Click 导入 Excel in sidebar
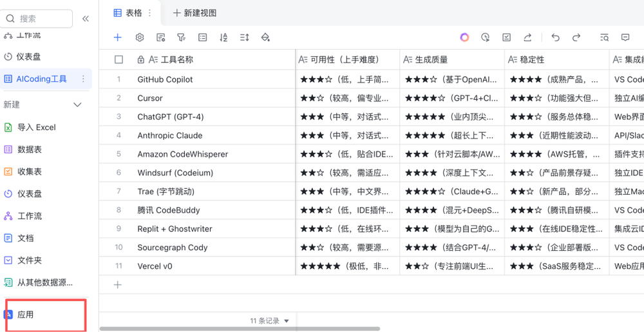Image resolution: width=644 pixels, height=332 pixels. tap(36, 127)
